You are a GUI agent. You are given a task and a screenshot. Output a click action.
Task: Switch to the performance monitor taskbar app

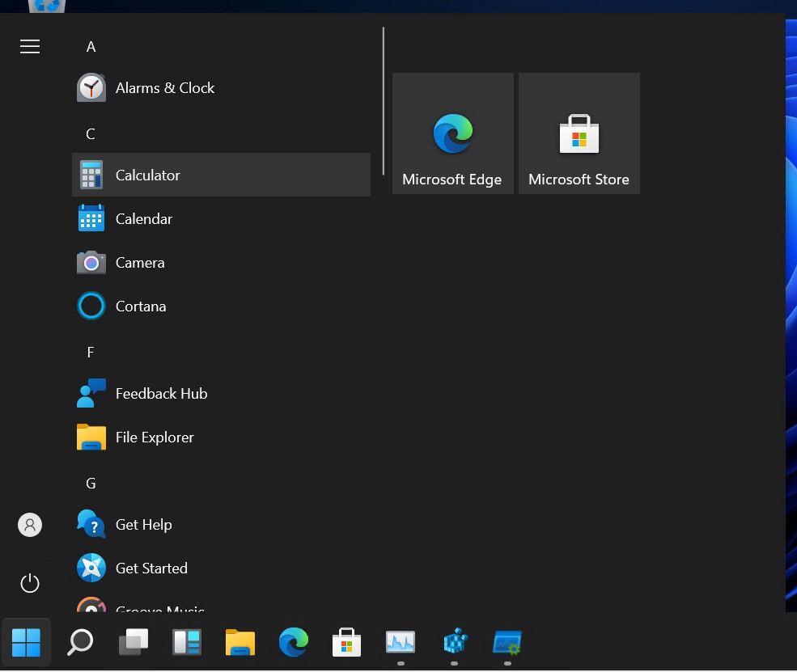coord(401,642)
